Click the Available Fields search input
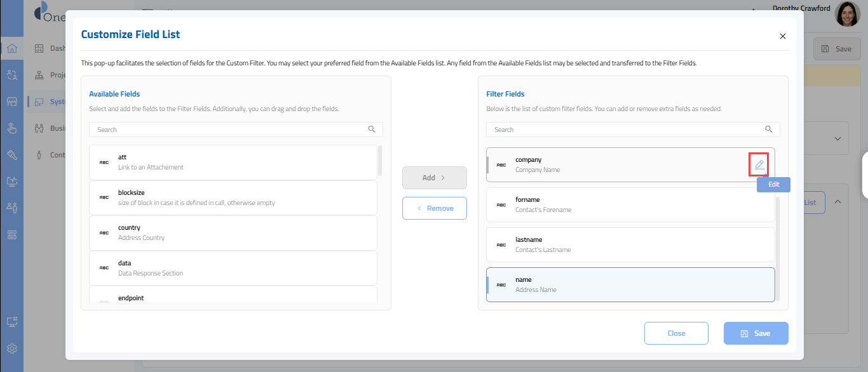868x372 pixels. [x=229, y=130]
